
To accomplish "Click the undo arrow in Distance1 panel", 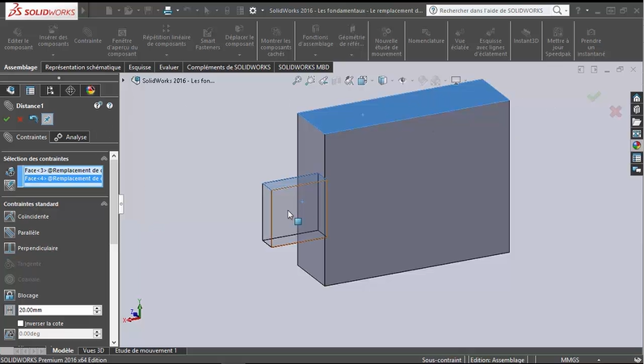I will click(x=33, y=119).
